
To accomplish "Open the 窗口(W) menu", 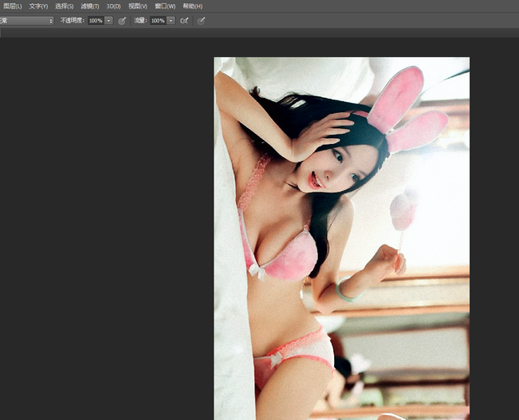I will coord(165,6).
